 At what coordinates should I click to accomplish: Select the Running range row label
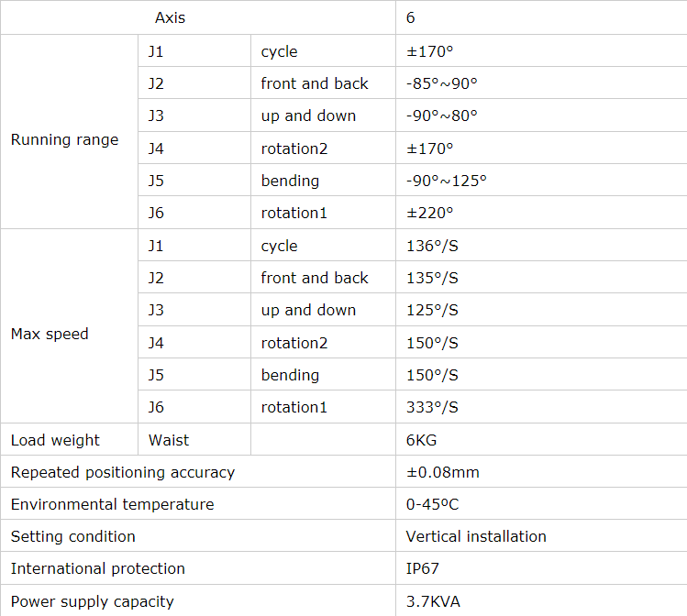click(64, 140)
